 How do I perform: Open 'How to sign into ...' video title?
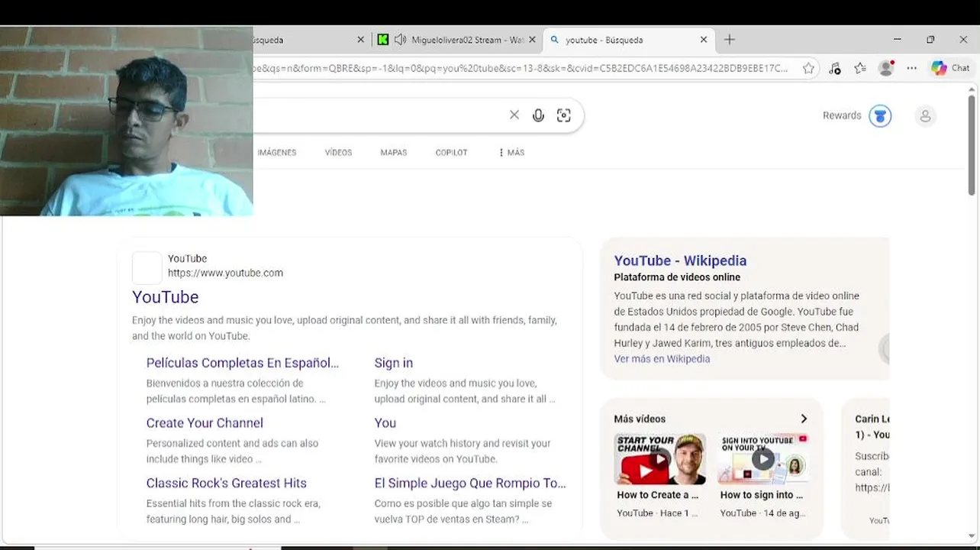point(762,495)
